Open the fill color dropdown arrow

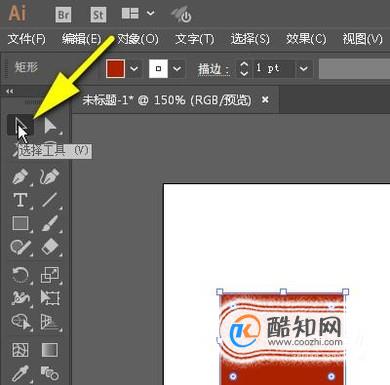tap(134, 69)
